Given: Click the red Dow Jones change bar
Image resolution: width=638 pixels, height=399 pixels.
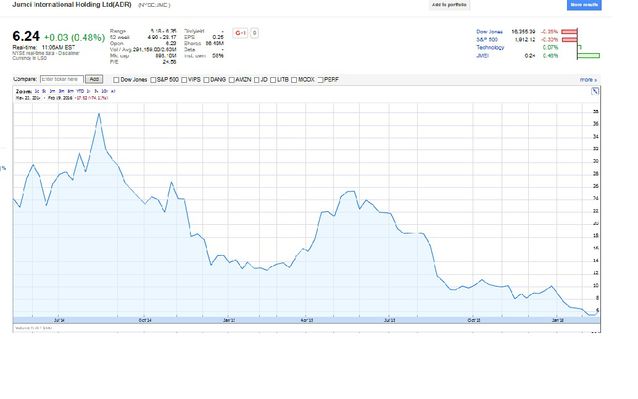Looking at the screenshot, I should click(569, 32).
